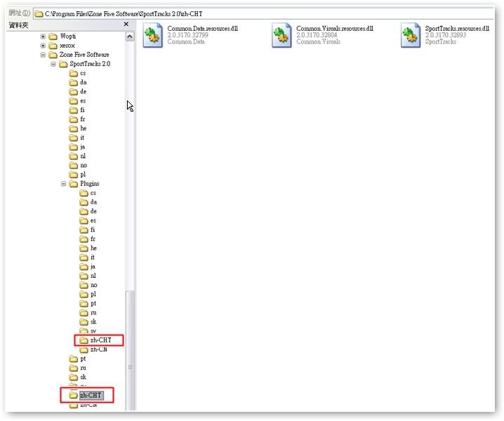Select pt folder directly under SportTracks 2.0
This screenshot has height=421, width=504.
click(77, 359)
